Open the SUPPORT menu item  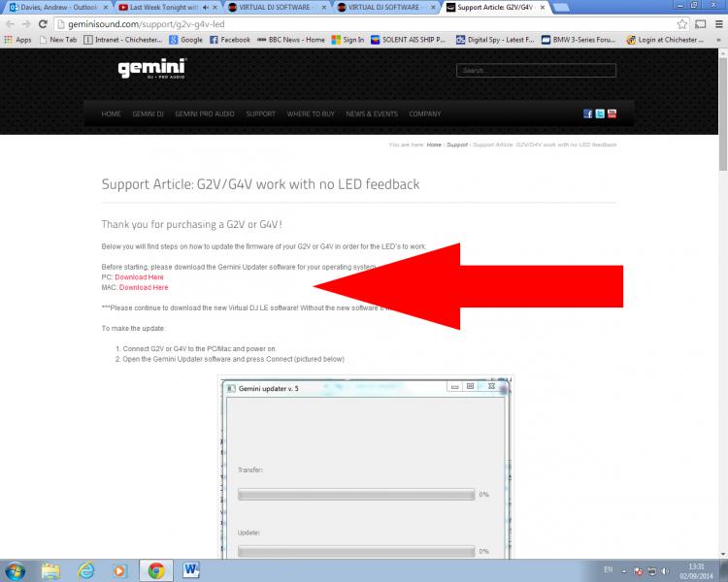point(260,113)
